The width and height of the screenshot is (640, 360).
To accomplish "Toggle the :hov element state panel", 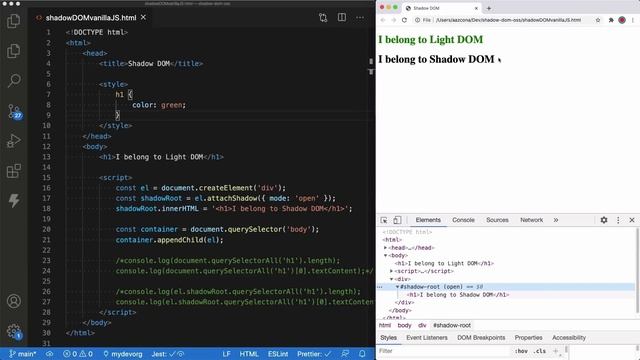I will click(521, 351).
